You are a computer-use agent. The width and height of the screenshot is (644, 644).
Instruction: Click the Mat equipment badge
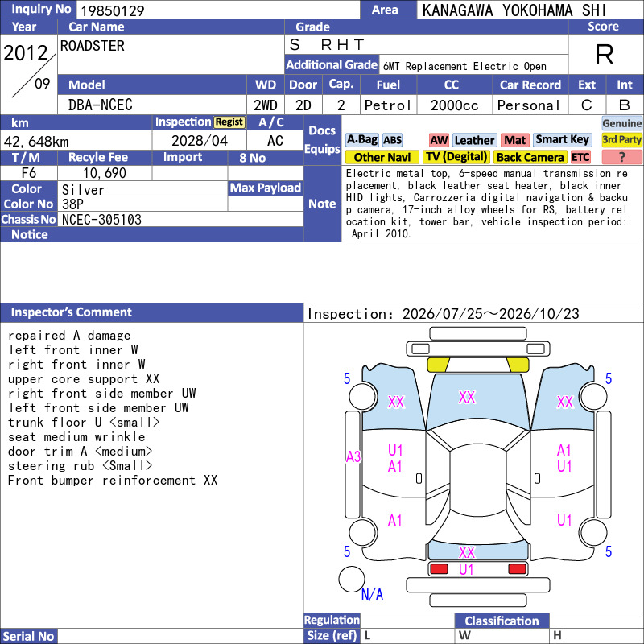point(514,140)
